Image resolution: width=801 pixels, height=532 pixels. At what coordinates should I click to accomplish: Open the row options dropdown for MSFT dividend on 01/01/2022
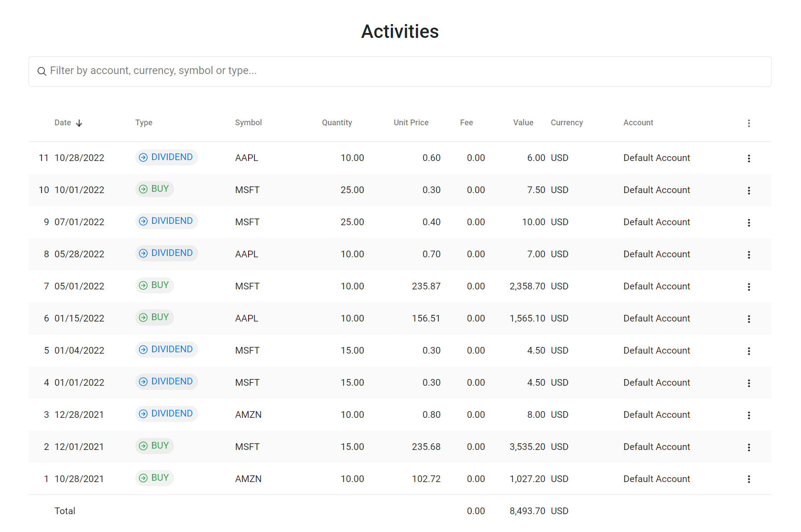749,383
